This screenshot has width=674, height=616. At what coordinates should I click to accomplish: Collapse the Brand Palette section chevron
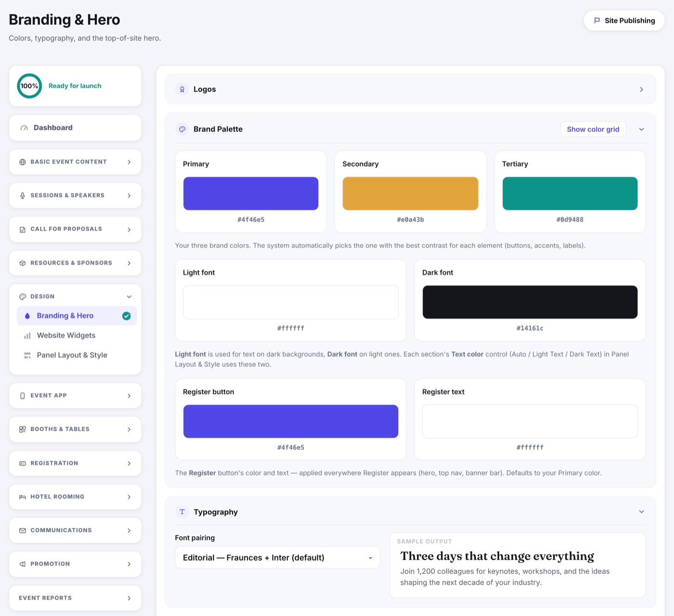coord(641,129)
